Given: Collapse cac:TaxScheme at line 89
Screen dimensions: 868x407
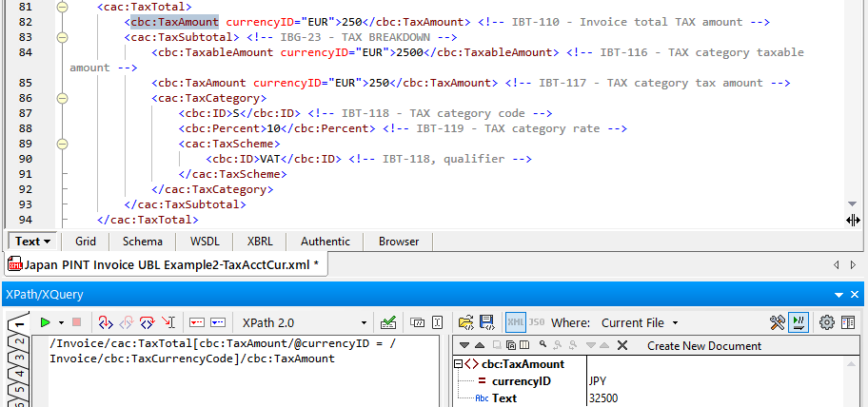Looking at the screenshot, I should (x=63, y=144).
